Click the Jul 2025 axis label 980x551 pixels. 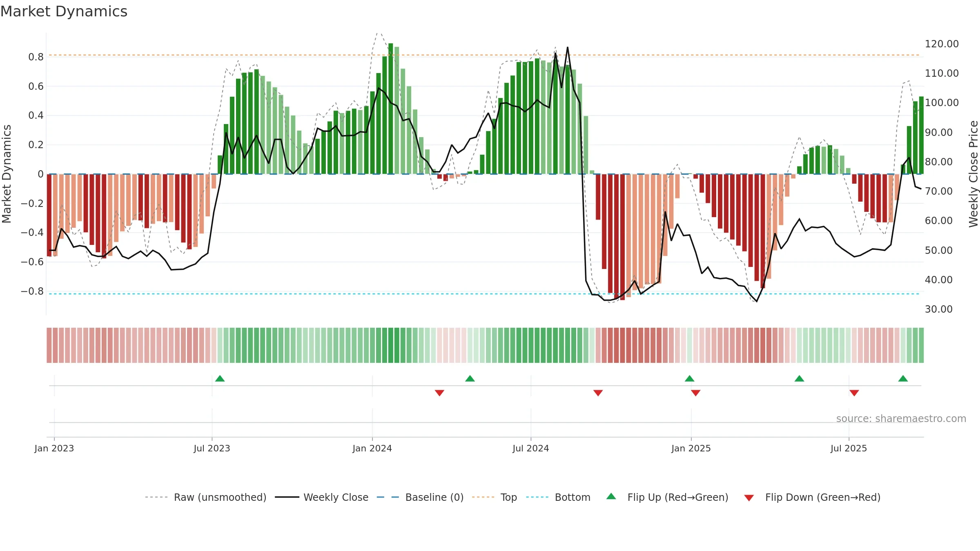tap(849, 448)
